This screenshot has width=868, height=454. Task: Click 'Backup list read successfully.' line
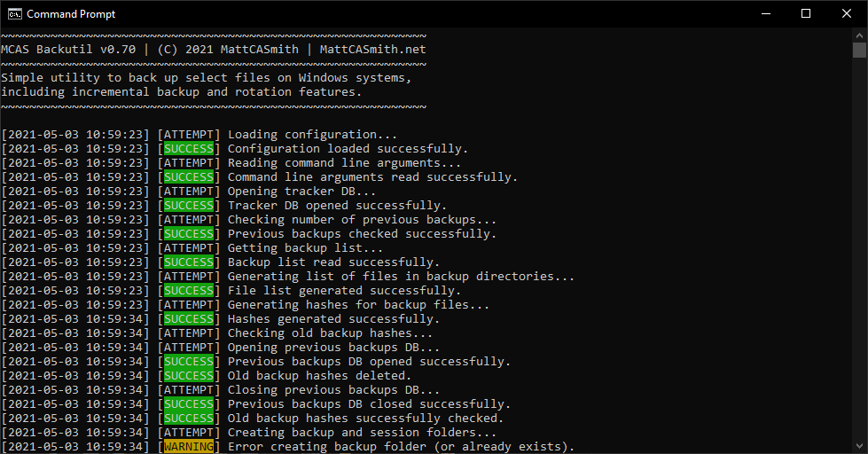(x=333, y=262)
